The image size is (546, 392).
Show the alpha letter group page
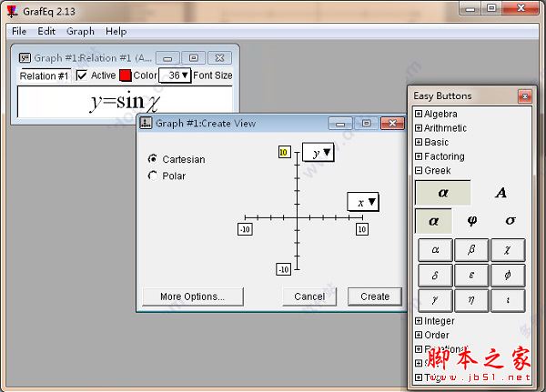(x=433, y=221)
